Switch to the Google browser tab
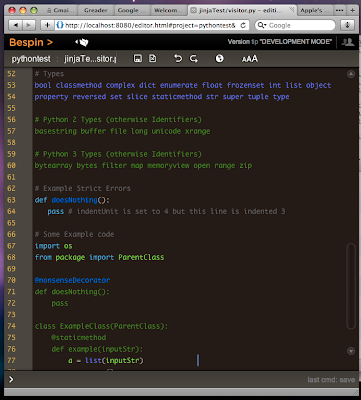The height and width of the screenshot is (400, 361). click(132, 10)
